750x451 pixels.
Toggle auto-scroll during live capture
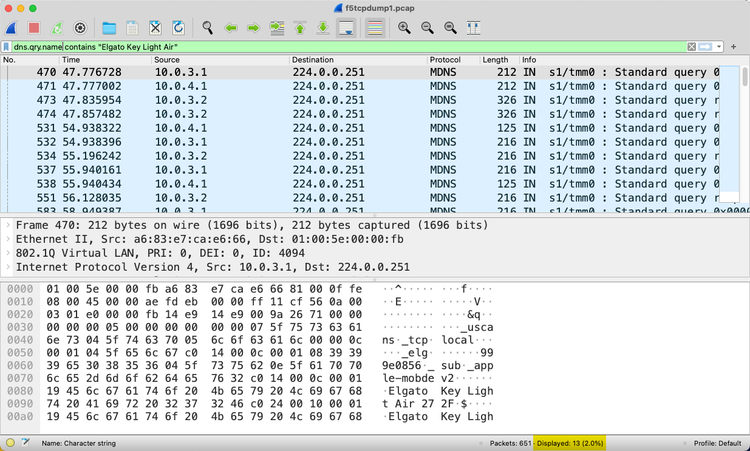pyautogui.click(x=347, y=27)
